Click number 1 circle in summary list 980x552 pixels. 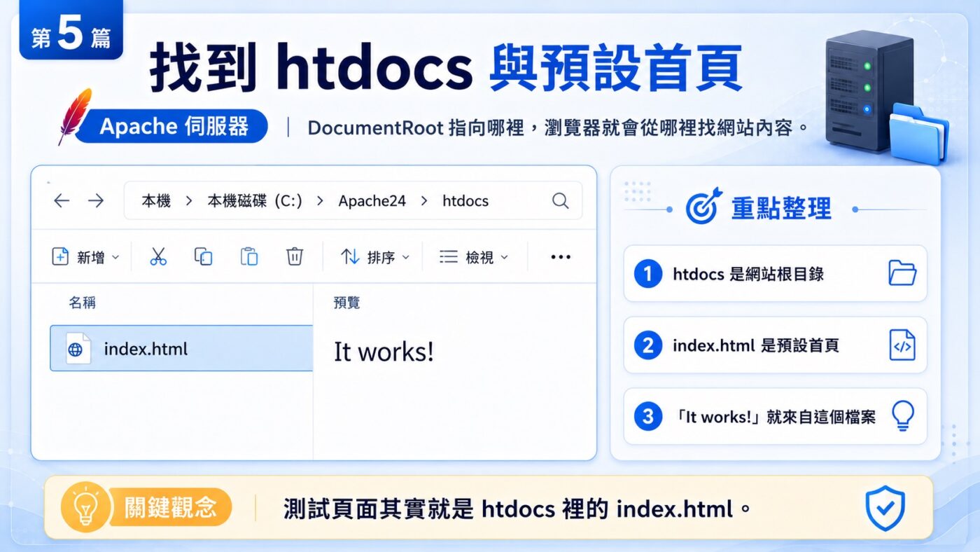[647, 274]
